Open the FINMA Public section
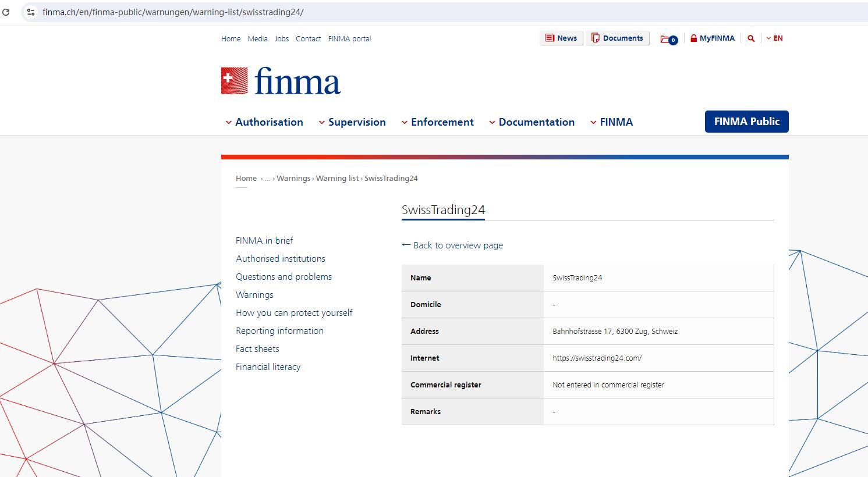This screenshot has width=868, height=477. [746, 122]
